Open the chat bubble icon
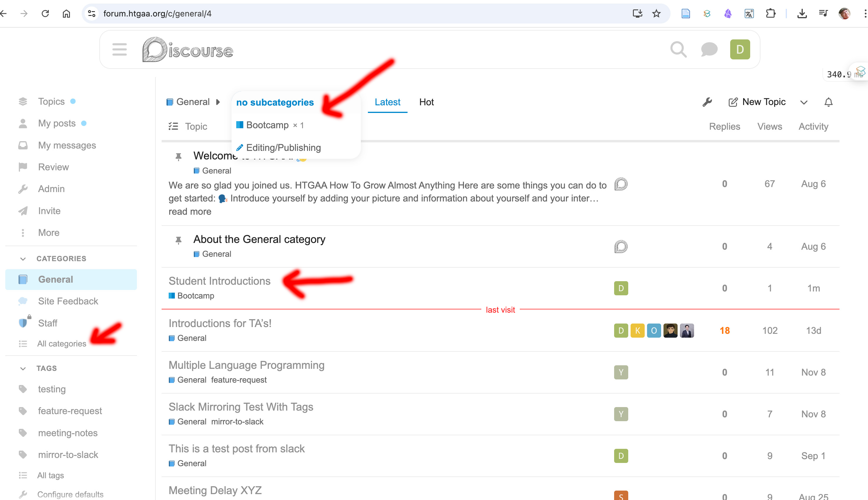 tap(709, 49)
